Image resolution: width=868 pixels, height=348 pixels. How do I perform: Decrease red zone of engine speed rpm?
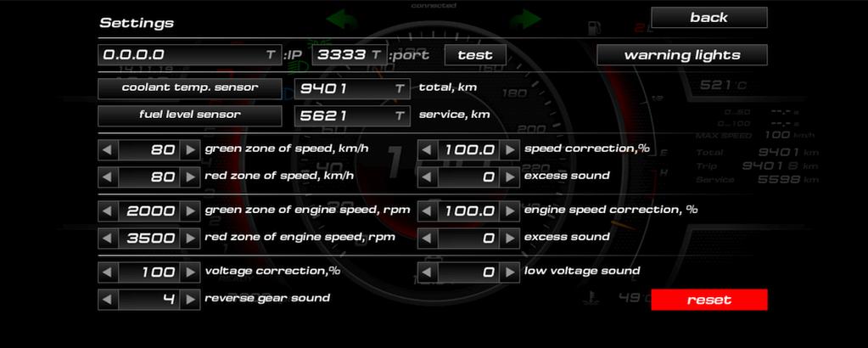point(108,239)
